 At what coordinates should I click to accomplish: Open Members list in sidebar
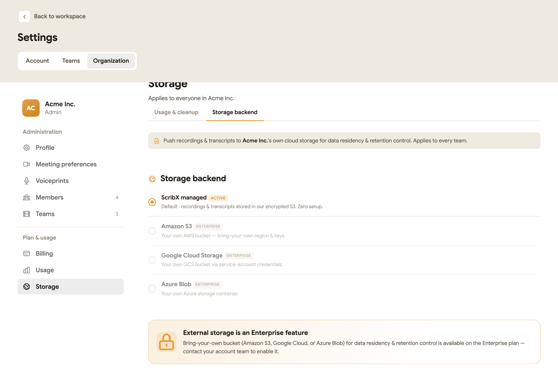point(70,197)
